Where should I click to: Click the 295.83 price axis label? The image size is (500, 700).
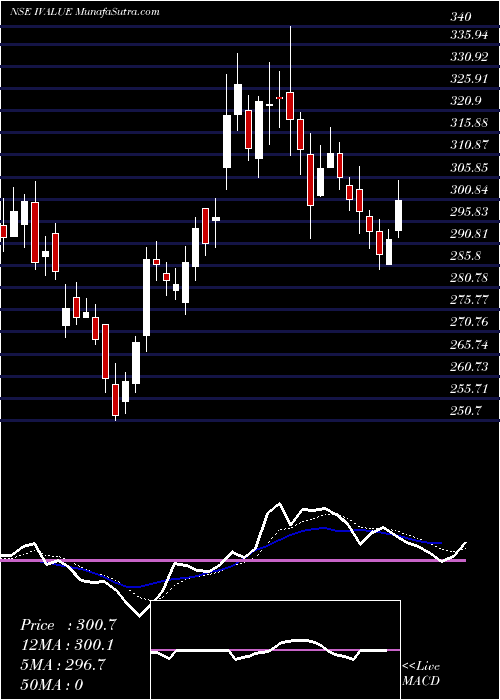coord(469,212)
